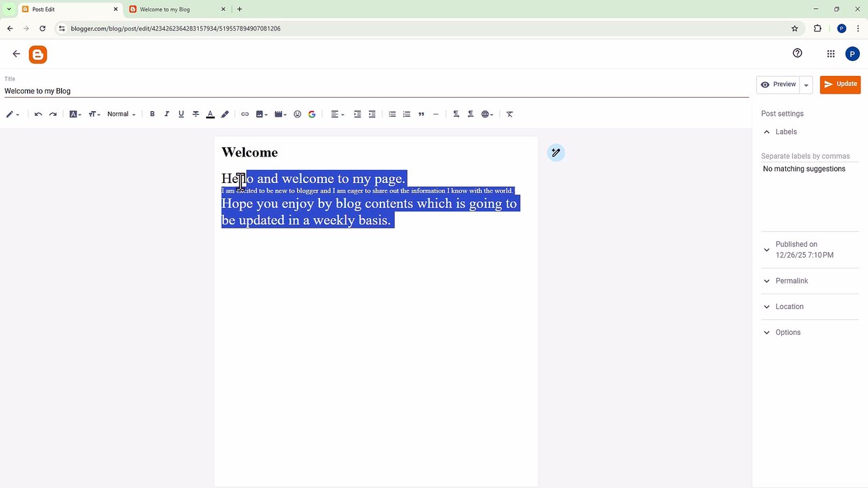Toggle italic formatting
868x488 pixels.
(x=167, y=115)
